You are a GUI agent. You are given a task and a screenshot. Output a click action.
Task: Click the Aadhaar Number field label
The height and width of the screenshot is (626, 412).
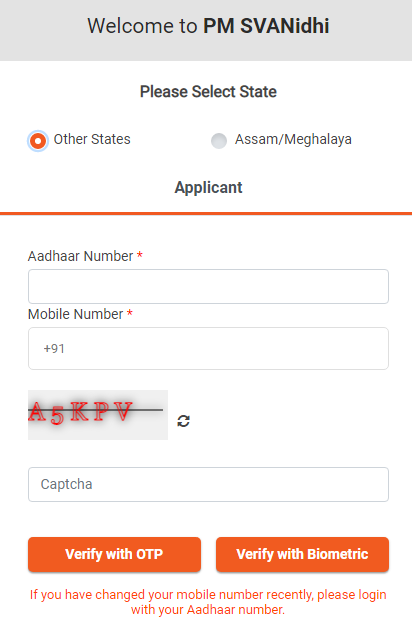click(x=80, y=256)
